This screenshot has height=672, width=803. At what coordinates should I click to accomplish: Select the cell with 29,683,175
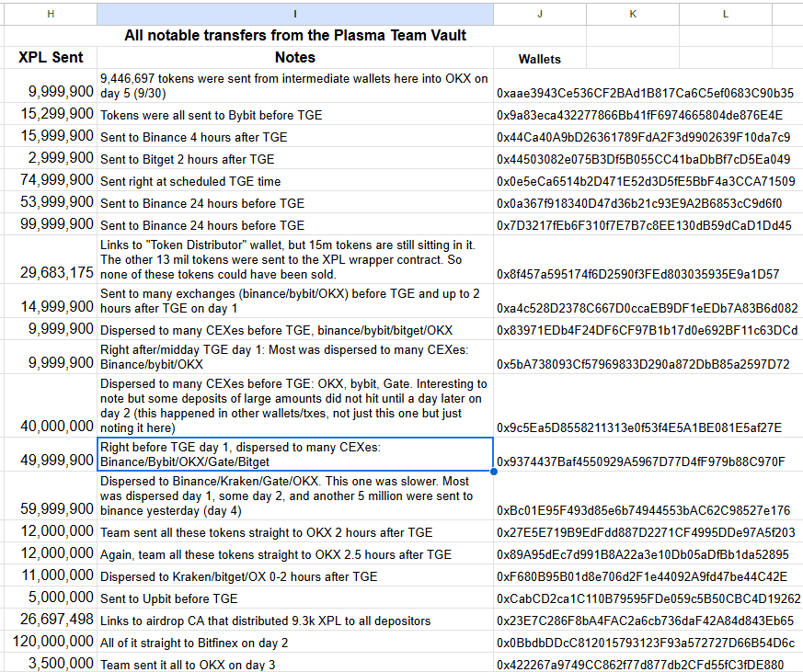coord(51,259)
